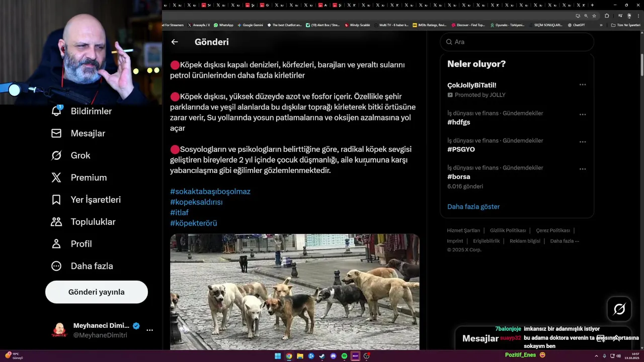Open the Profil person icon
Viewport: 644px width, 362px height.
click(x=56, y=244)
